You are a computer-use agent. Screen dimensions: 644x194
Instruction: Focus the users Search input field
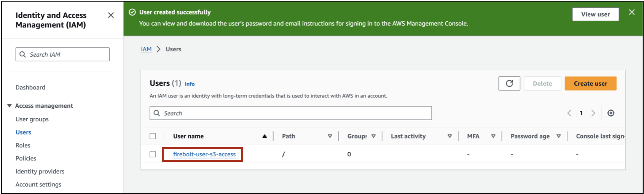(291, 113)
